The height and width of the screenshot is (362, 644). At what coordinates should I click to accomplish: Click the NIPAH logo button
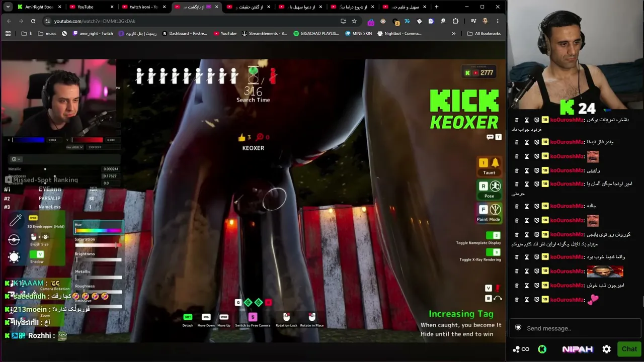577,349
